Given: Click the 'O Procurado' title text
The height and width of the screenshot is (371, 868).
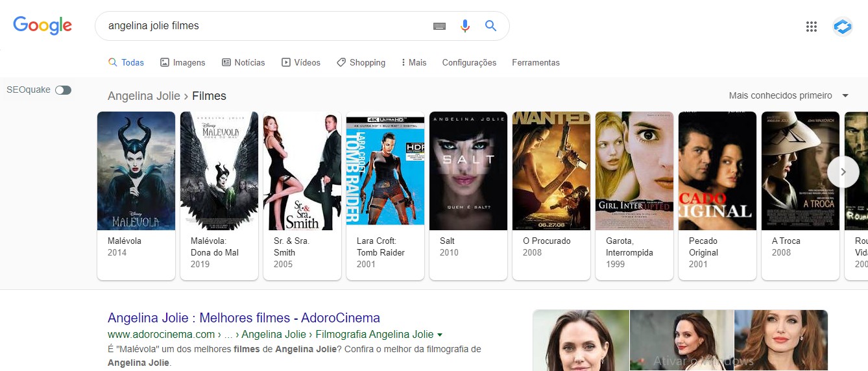Looking at the screenshot, I should coord(547,241).
